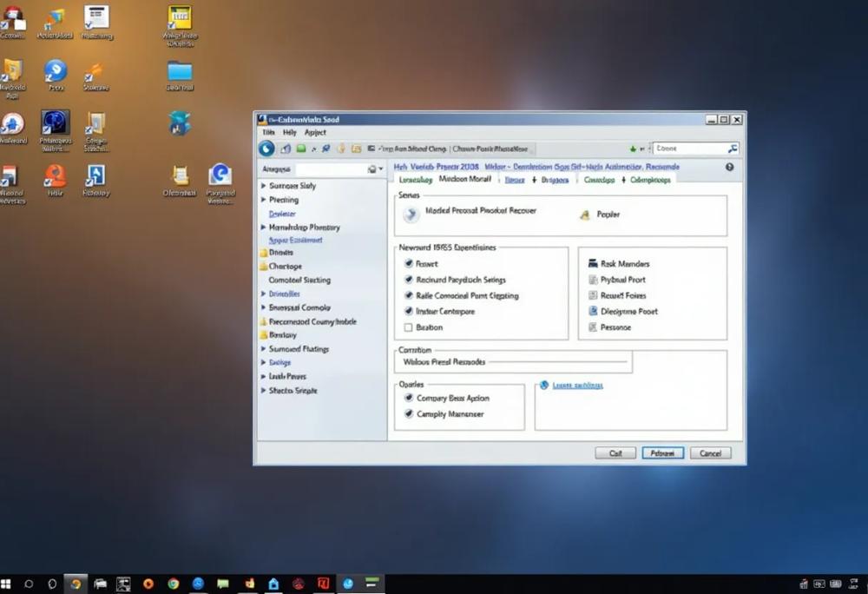Select 'Comoted Siacting' in the sidebar list
Image resolution: width=868 pixels, height=594 pixels.
coord(299,280)
